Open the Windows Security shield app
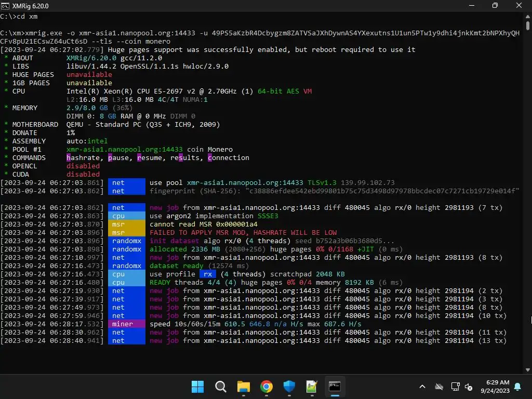The image size is (532, 399). [x=289, y=387]
